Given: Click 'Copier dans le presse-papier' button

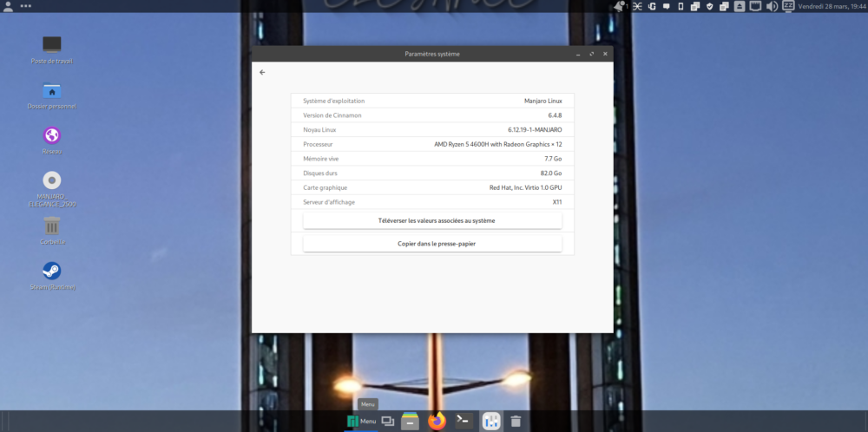Looking at the screenshot, I should [x=432, y=244].
